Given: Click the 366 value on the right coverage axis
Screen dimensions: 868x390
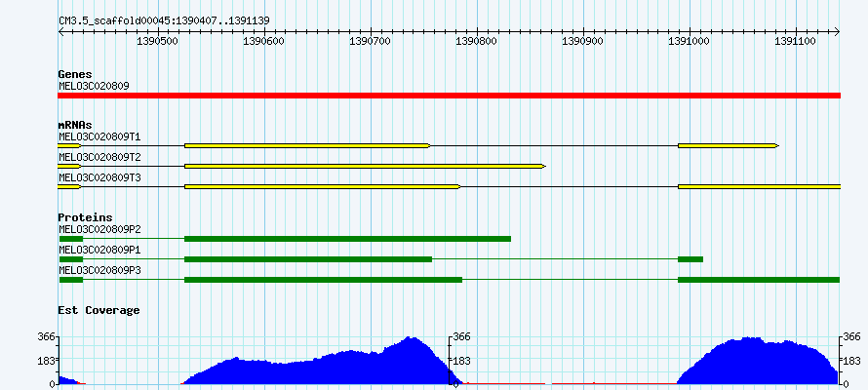Looking at the screenshot, I should [x=852, y=336].
